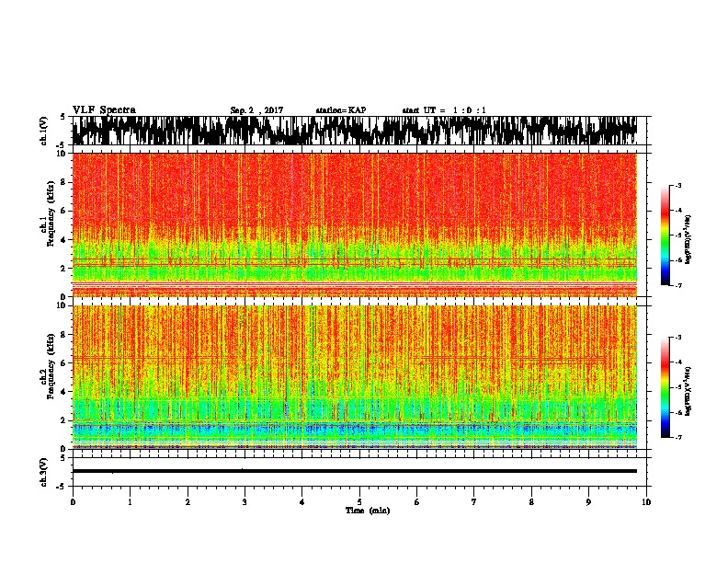Viewport: 728px width, 563px height.
Task: Click the ch.3 flat black waveform trace
Action: [355, 471]
